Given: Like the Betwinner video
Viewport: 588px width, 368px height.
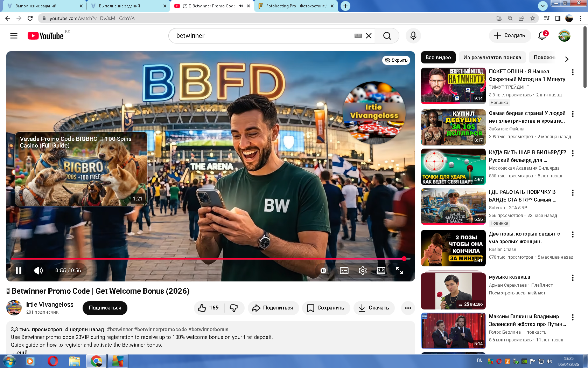Looking at the screenshot, I should point(209,308).
